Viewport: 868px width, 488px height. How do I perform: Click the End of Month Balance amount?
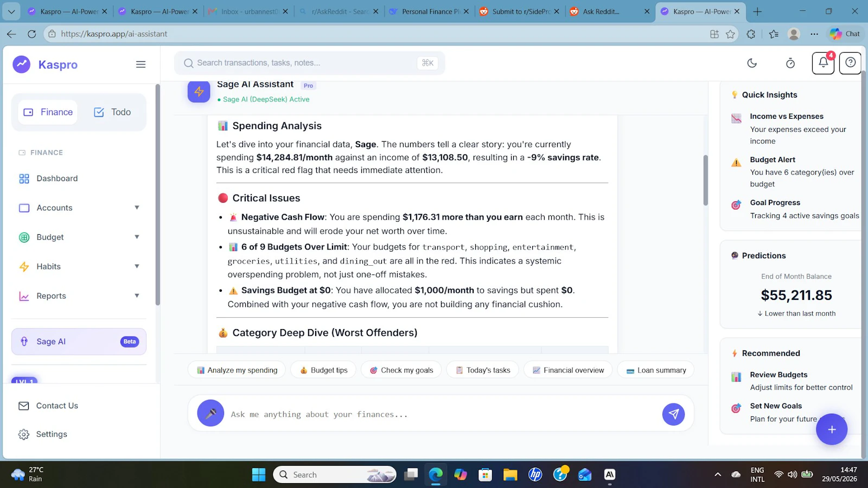tap(796, 296)
